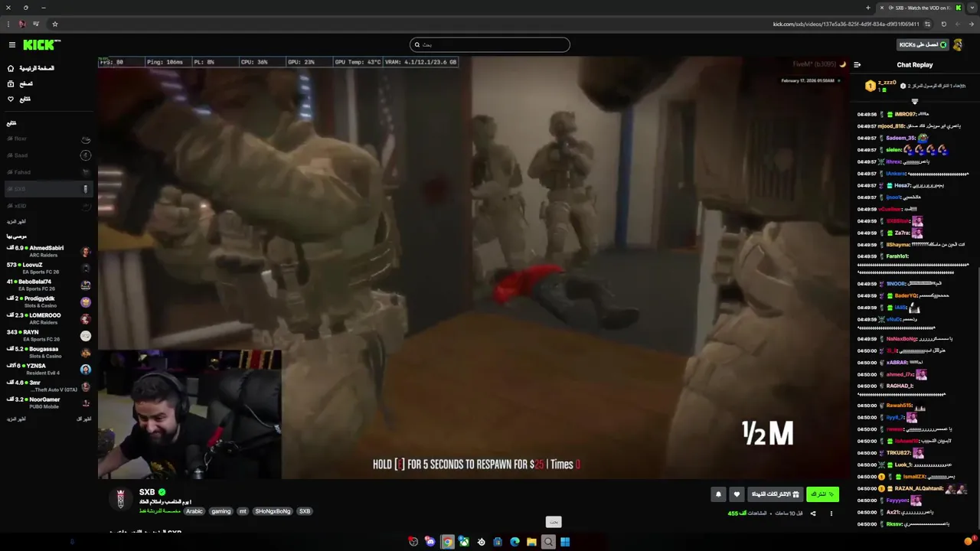Screen dimensions: 980x551
Task: Open Prodigyddk recommended channel
Action: [x=47, y=302]
